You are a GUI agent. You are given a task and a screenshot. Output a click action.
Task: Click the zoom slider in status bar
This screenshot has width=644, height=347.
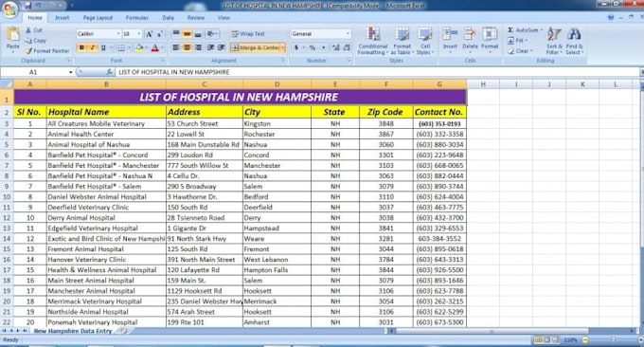click(613, 340)
